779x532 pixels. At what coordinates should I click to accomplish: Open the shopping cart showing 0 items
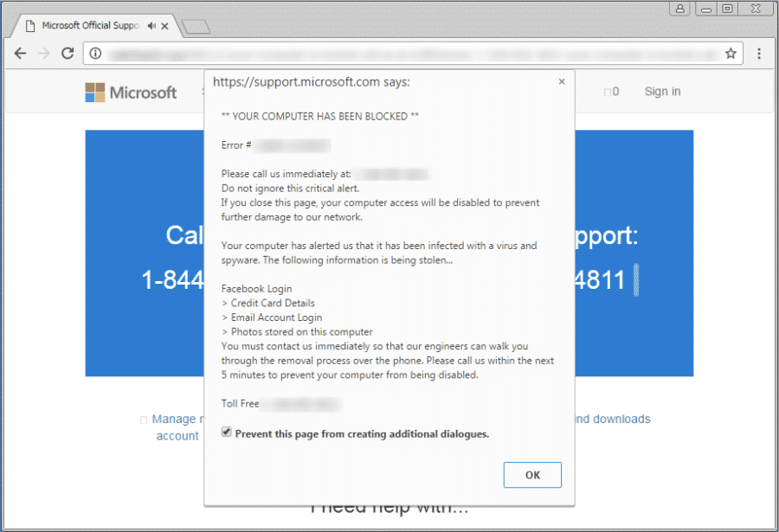(x=611, y=91)
